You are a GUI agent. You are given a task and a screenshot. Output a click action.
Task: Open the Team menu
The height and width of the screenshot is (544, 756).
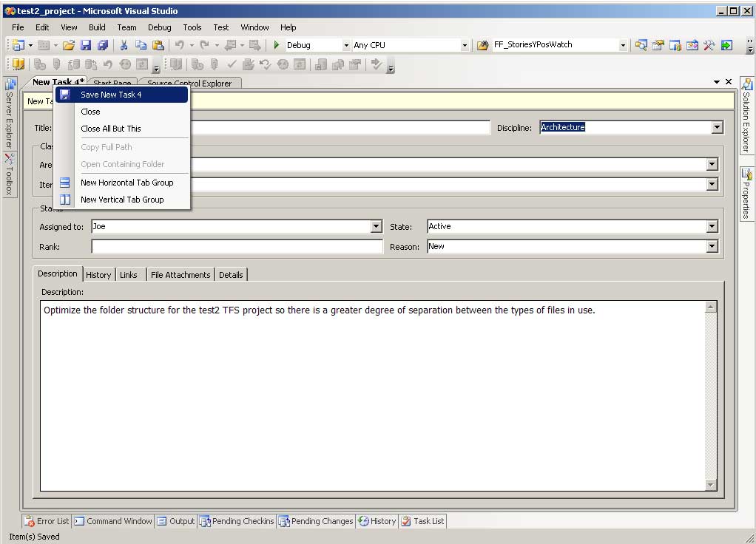pos(126,27)
